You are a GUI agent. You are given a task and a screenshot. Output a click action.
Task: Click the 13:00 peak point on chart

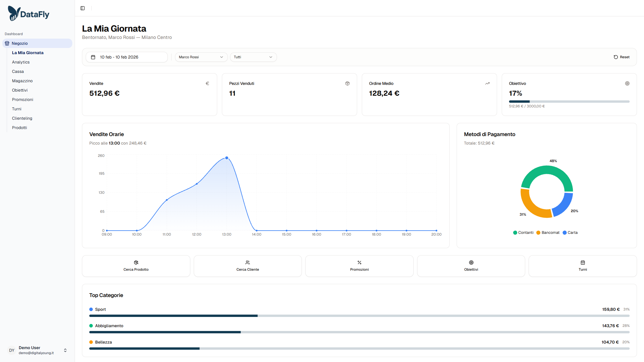(227, 158)
